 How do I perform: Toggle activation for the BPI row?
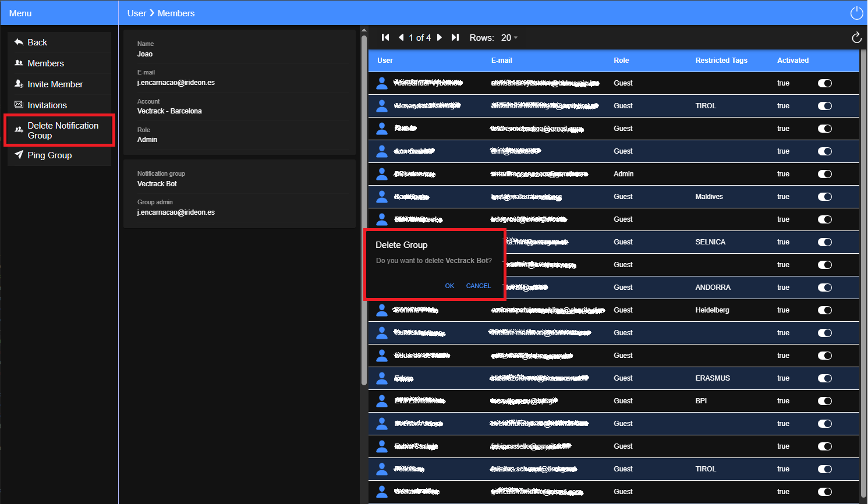(825, 401)
